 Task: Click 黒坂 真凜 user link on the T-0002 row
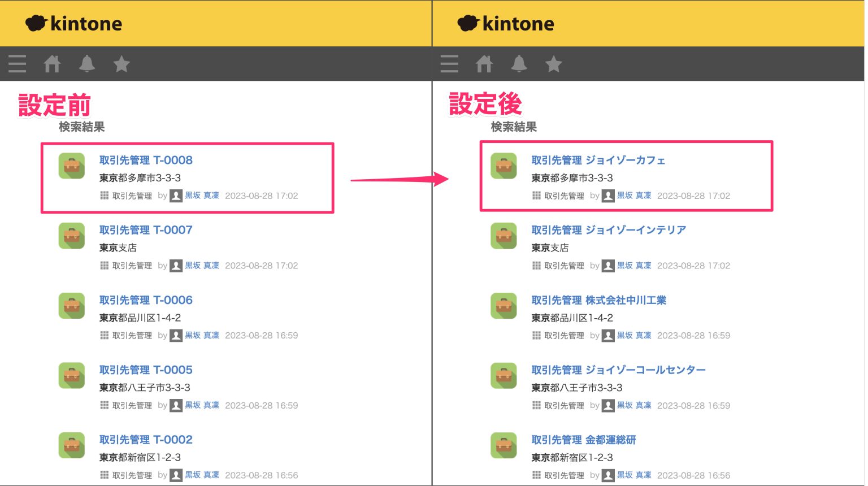(202, 475)
